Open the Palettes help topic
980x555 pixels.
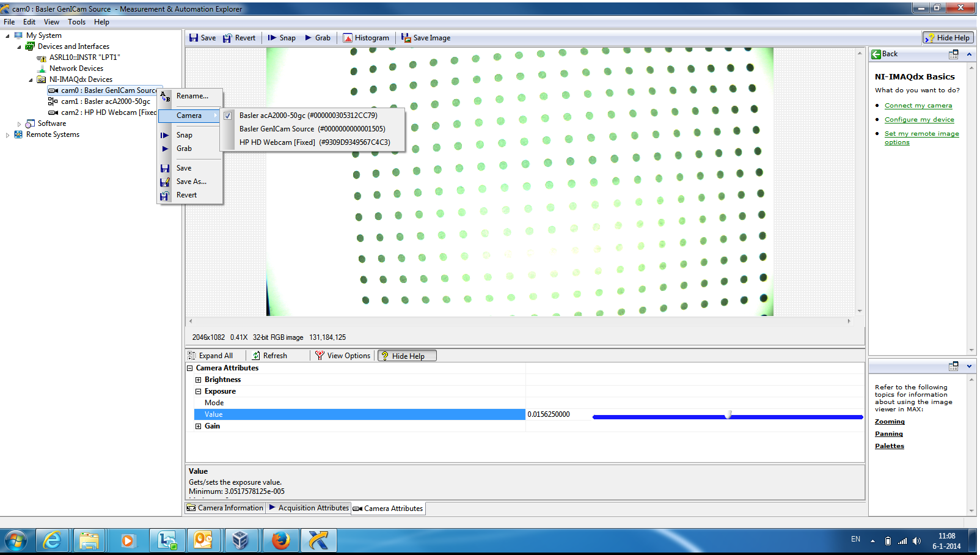889,446
